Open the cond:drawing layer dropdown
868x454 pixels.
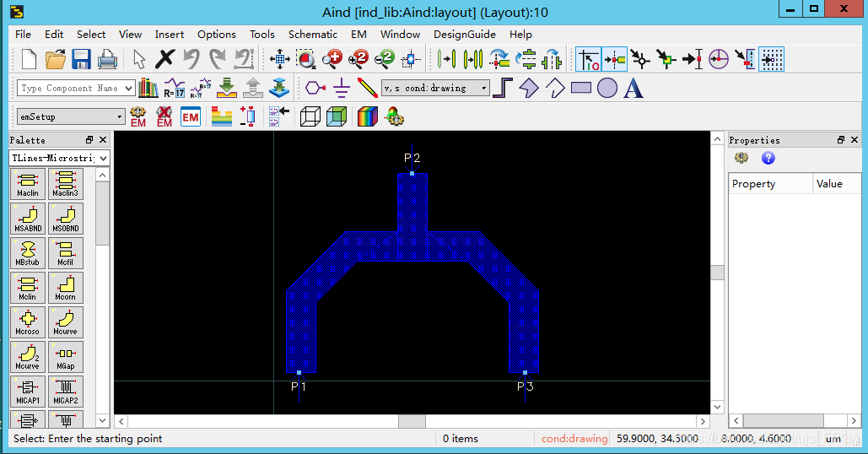click(484, 88)
